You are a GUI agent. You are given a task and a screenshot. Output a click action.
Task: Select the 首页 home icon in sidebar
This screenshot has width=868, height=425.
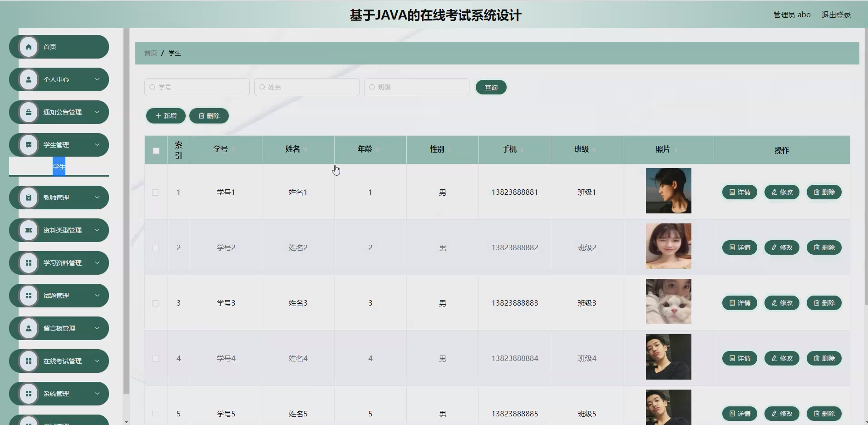(x=29, y=46)
